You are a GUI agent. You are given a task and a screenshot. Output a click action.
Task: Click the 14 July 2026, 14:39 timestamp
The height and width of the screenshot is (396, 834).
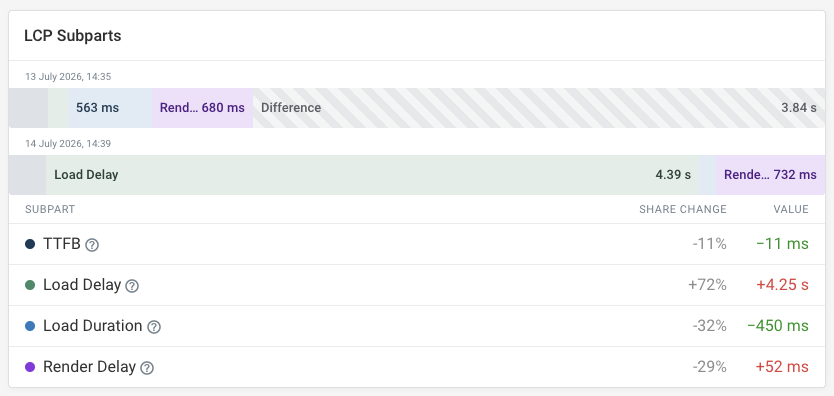68,144
